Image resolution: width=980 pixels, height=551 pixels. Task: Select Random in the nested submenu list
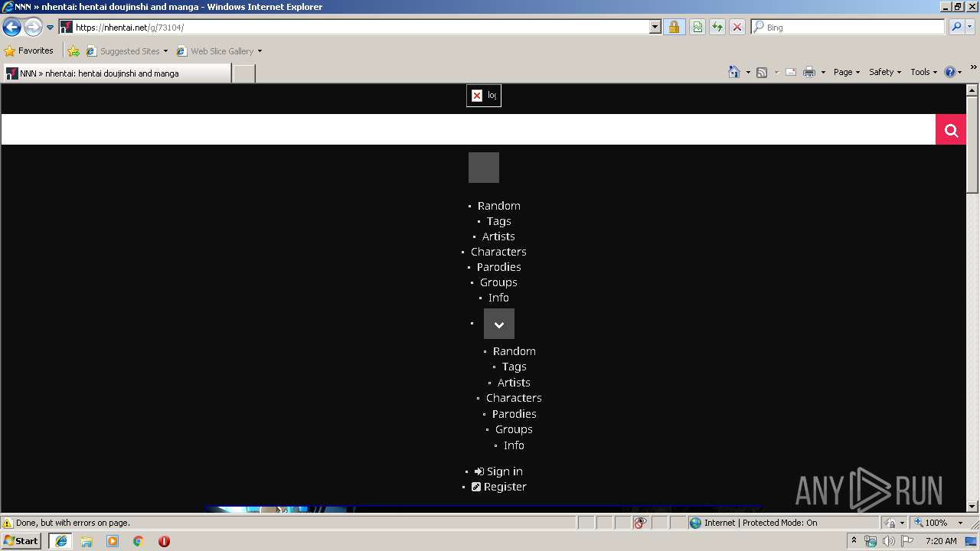(x=514, y=351)
